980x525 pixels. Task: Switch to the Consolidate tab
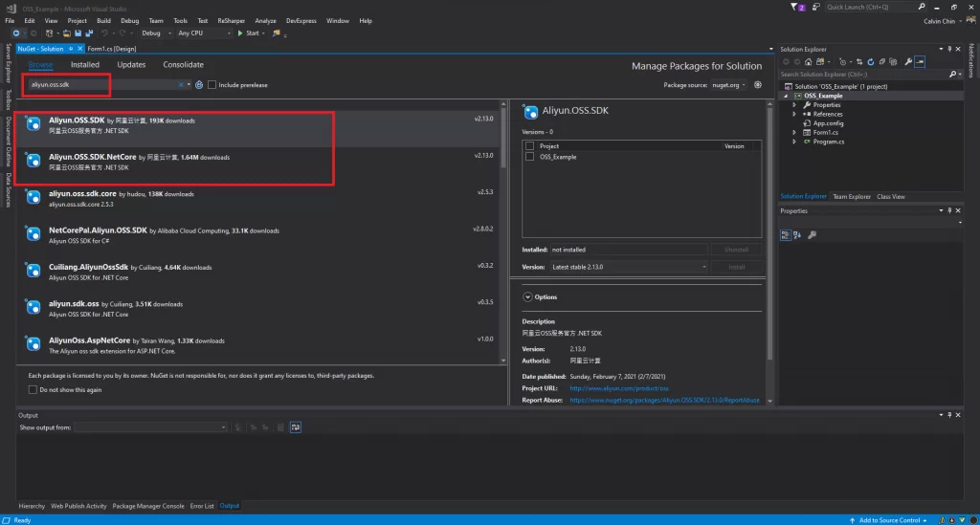183,65
